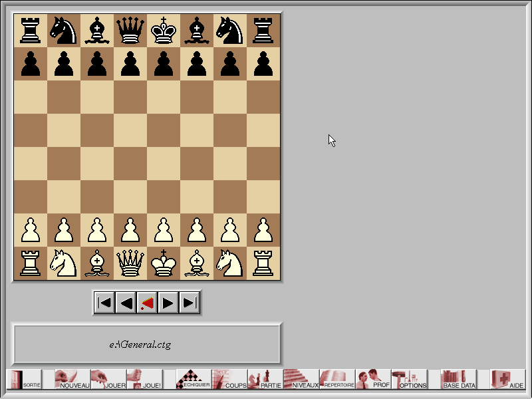Screen dimensions: 532x399
Task: Open the NIVEAUX levels settings
Action: [301, 379]
